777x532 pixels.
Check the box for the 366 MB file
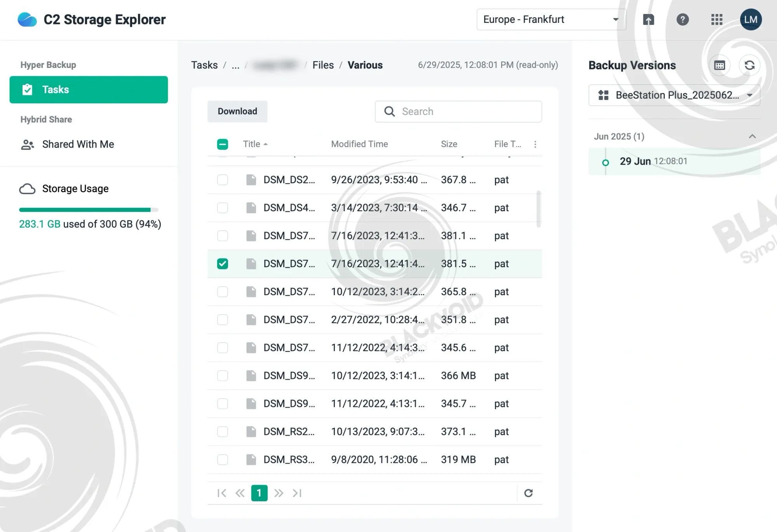[223, 376]
